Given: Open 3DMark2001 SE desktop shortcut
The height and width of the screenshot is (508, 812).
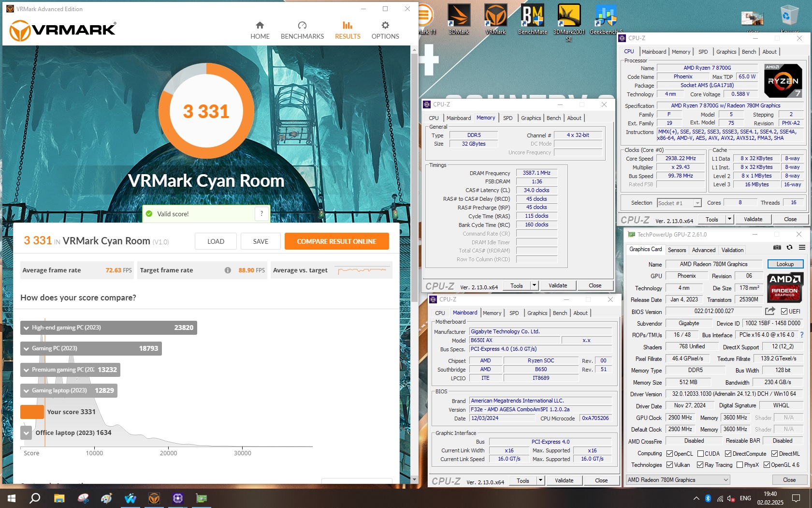Looking at the screenshot, I should click(569, 23).
